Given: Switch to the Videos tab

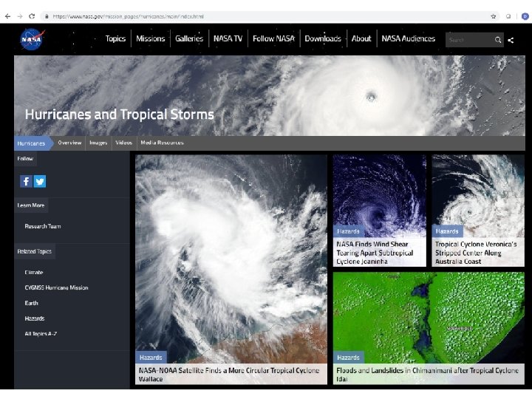Looking at the screenshot, I should 124,143.
